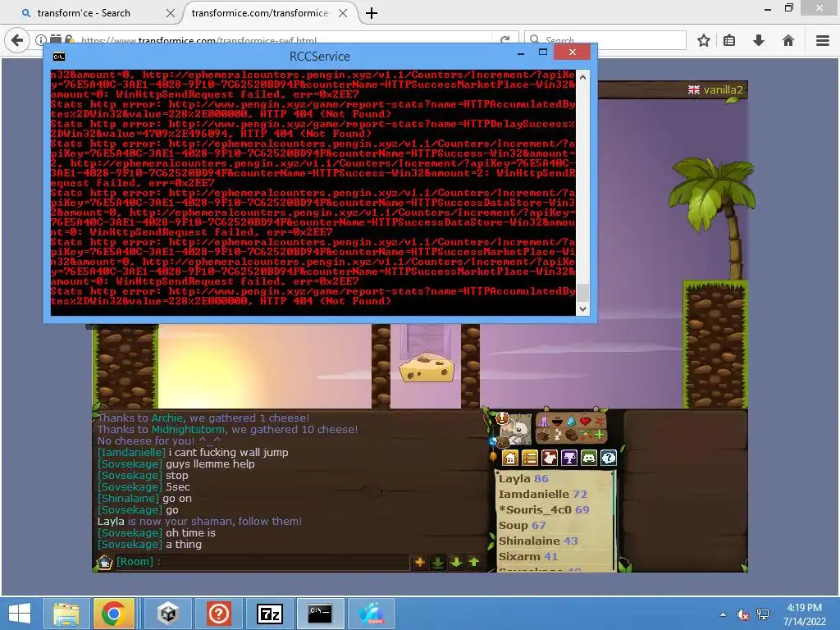Show site information icon in address bar
Viewport: 840px width, 630px height.
(x=41, y=40)
